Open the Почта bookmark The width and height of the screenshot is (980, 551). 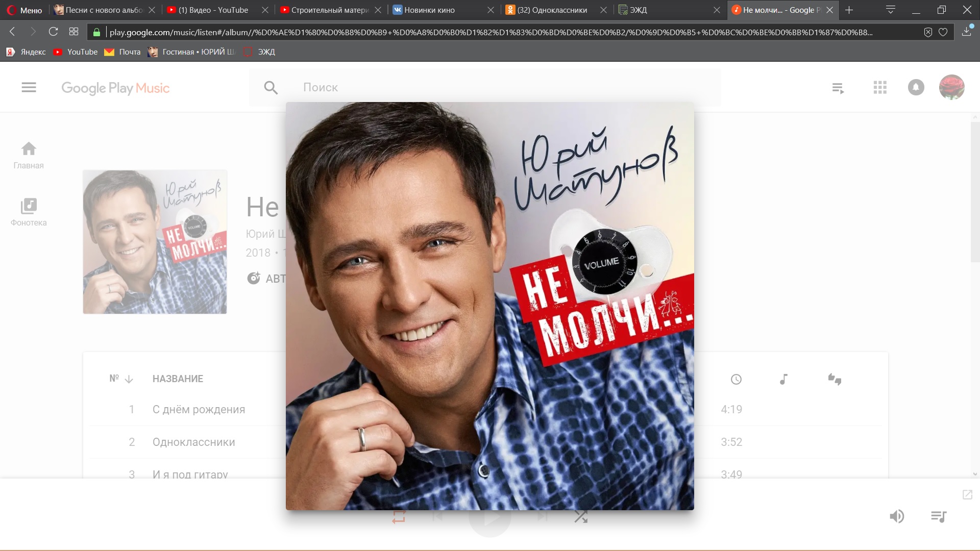[x=122, y=52]
